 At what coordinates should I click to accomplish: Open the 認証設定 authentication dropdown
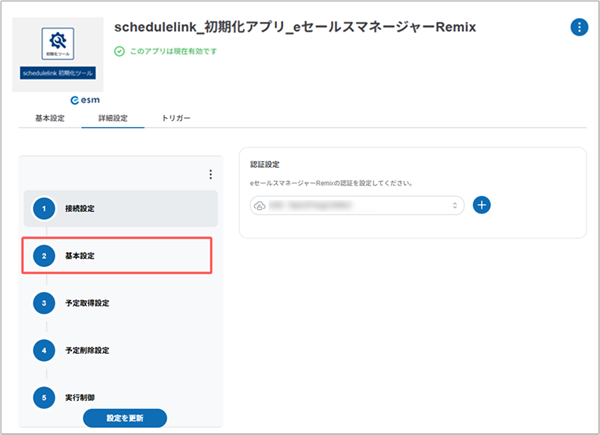point(355,205)
